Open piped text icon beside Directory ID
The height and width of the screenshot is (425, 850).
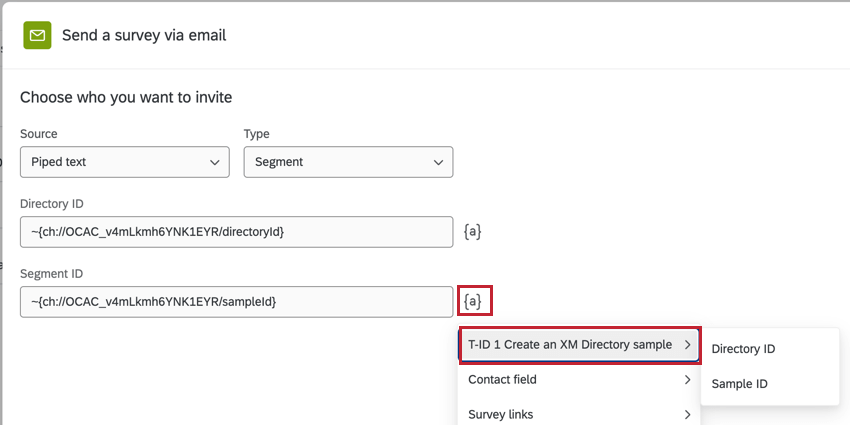[x=473, y=231]
